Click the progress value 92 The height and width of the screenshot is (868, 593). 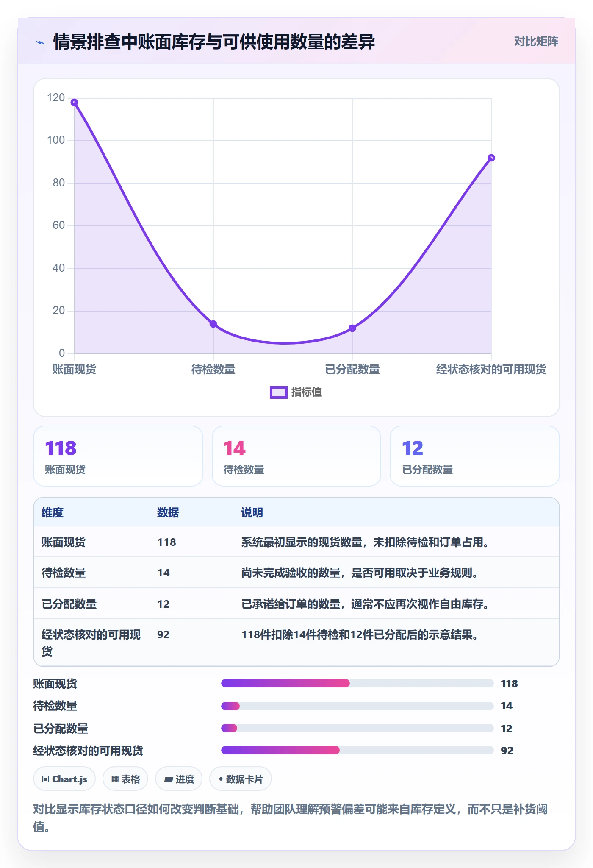click(x=507, y=751)
